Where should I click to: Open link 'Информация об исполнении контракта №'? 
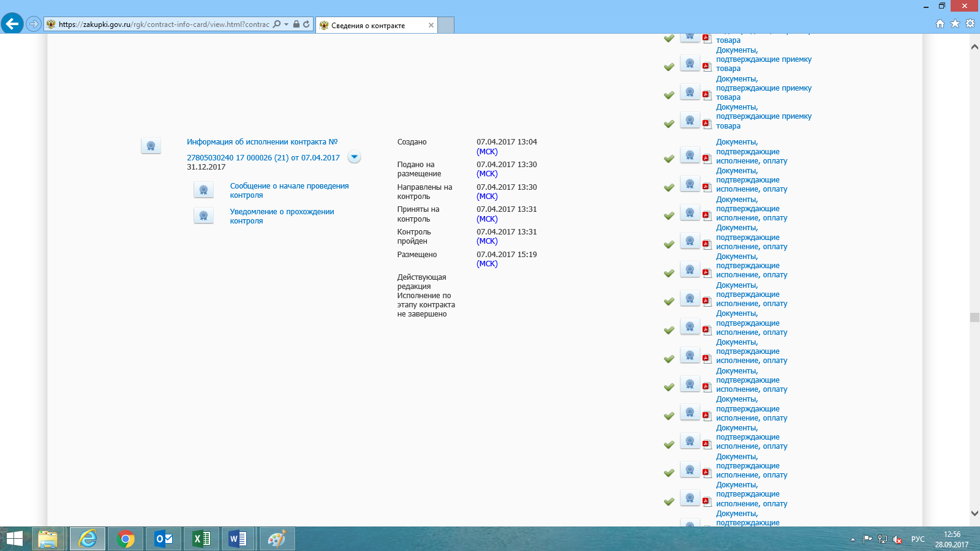coord(262,142)
